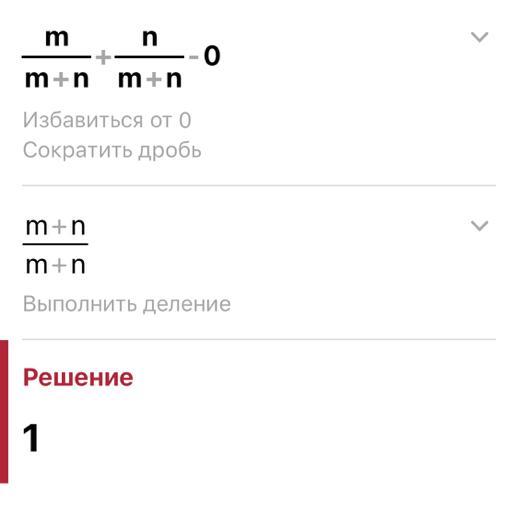Screen dimensions: 518x519
Task: Tap divider line below first step
Action: [259, 185]
